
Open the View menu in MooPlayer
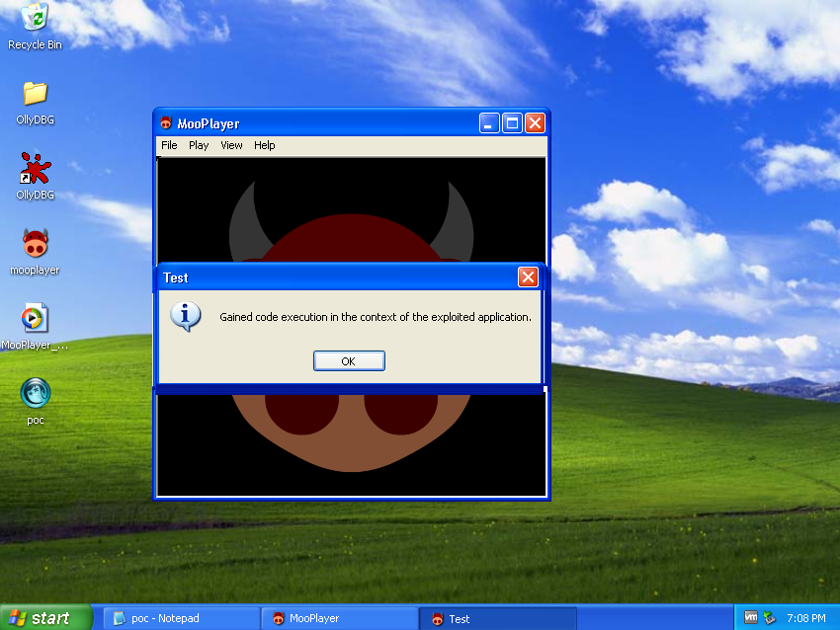(231, 145)
